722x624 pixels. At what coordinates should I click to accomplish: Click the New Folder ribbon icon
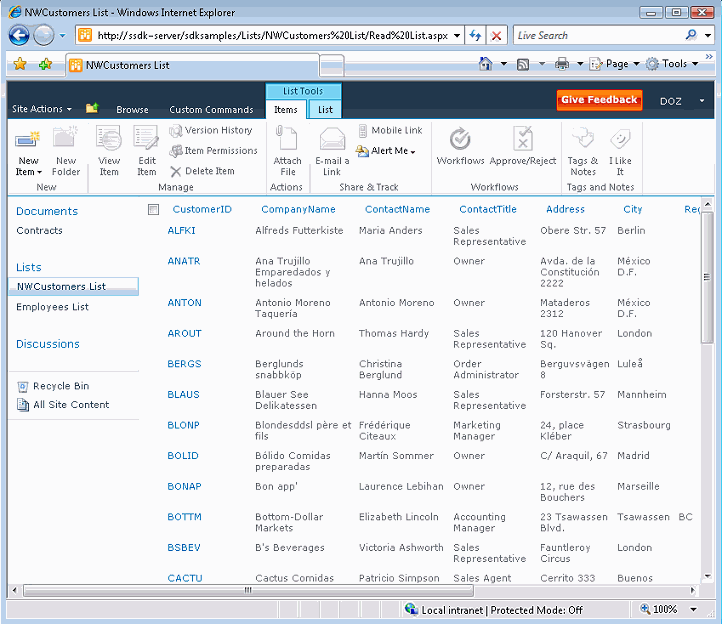click(x=65, y=137)
